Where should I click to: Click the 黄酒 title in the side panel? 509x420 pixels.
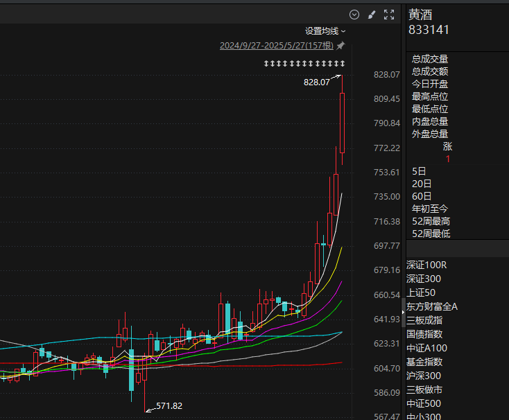(x=420, y=15)
